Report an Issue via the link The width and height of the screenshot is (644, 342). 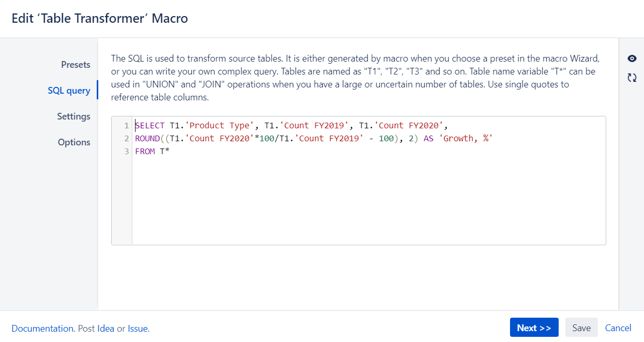pos(138,328)
